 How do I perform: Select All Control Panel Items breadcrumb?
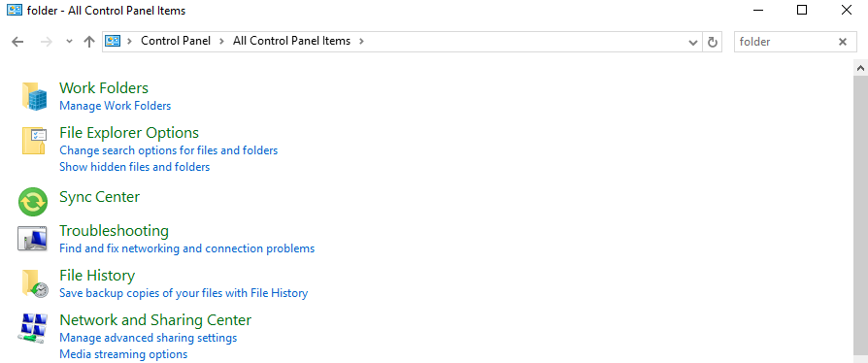tap(291, 41)
